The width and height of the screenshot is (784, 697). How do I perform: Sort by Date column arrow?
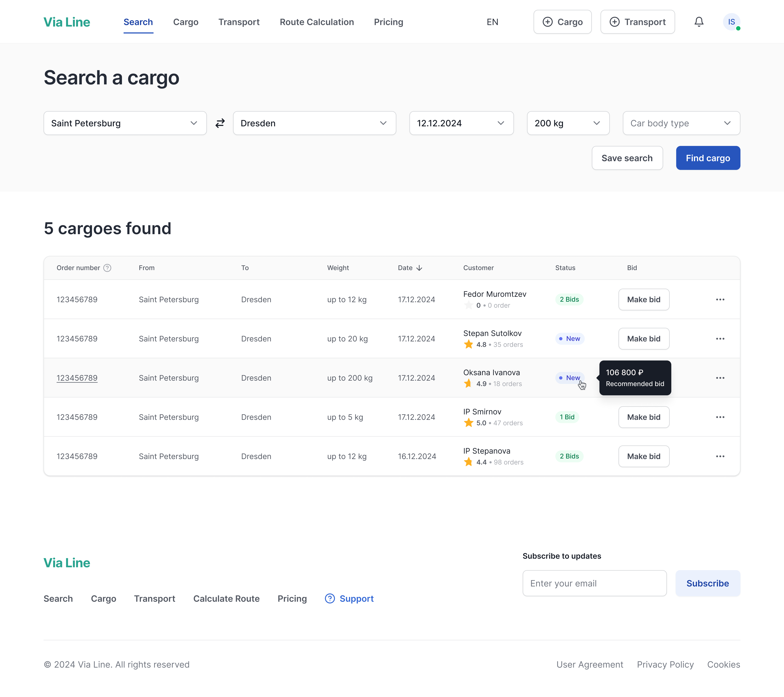[x=419, y=268]
